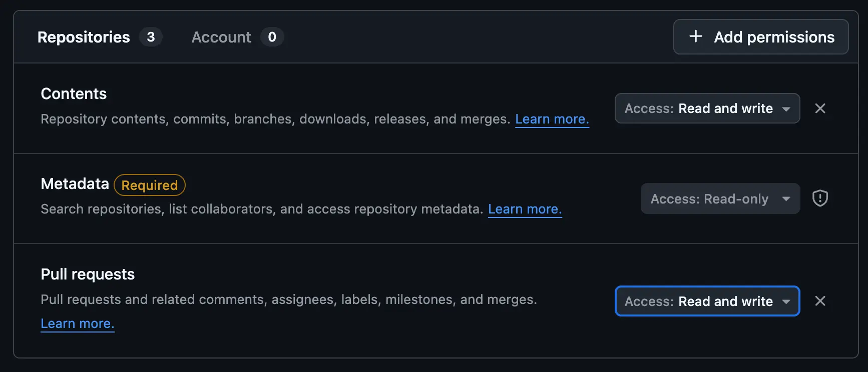Screen dimensions: 868x372
Task: Expand the Pull requests access dropdown
Action: (707, 301)
